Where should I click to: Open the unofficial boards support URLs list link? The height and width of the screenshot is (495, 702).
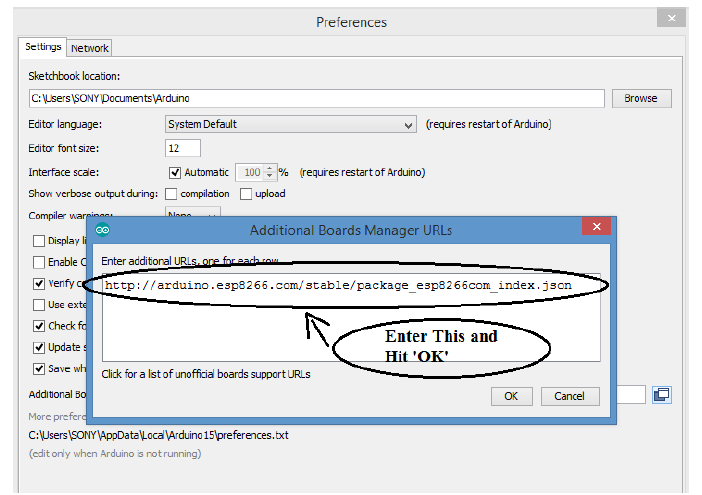(x=206, y=374)
